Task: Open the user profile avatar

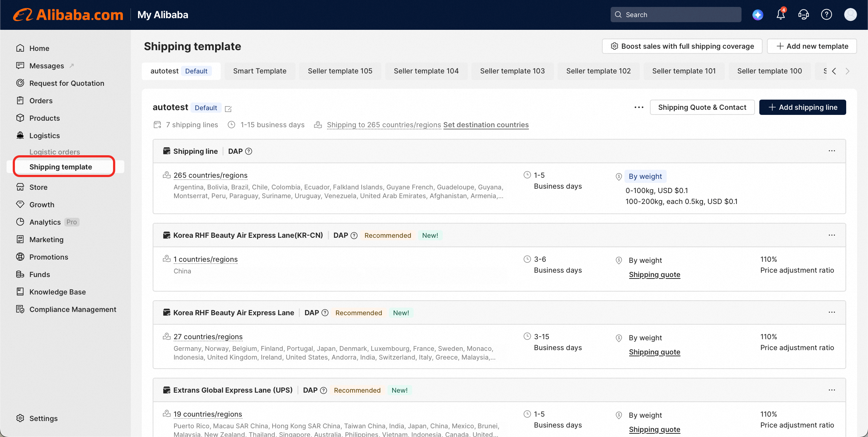Action: [x=851, y=15]
